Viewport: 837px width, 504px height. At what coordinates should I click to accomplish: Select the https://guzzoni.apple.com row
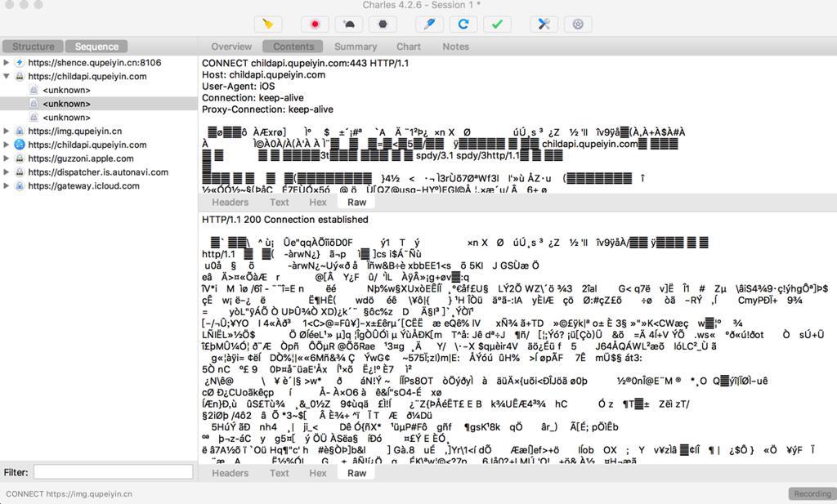pyautogui.click(x=99, y=158)
